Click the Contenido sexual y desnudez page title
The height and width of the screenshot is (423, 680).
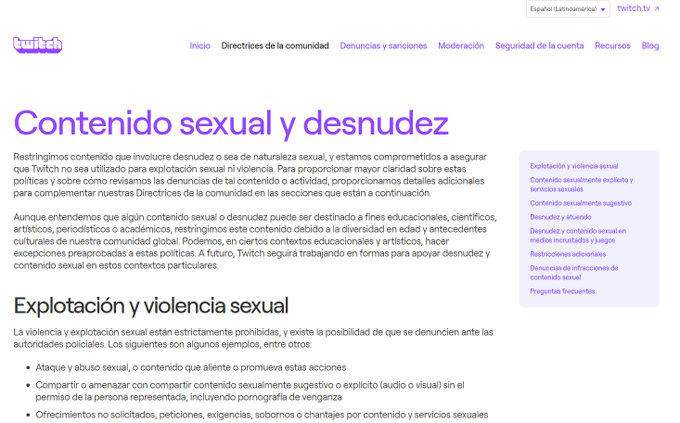tap(231, 124)
